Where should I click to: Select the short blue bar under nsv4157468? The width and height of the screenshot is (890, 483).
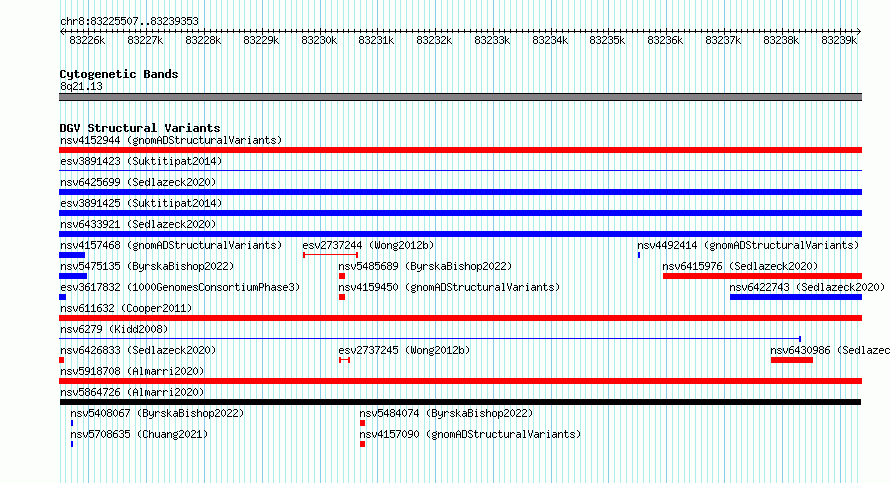(72, 255)
